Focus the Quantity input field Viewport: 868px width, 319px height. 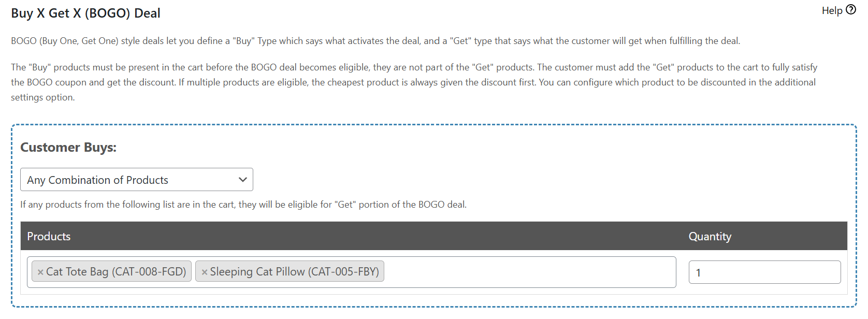point(764,272)
